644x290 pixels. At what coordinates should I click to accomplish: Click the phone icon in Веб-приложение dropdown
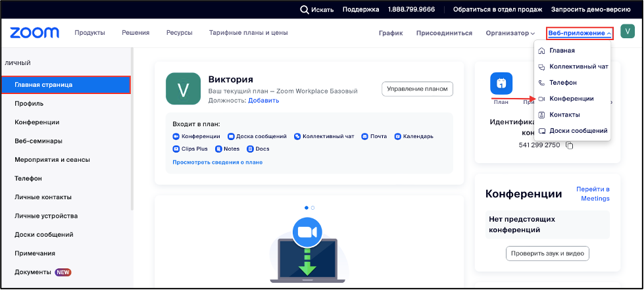tap(541, 83)
